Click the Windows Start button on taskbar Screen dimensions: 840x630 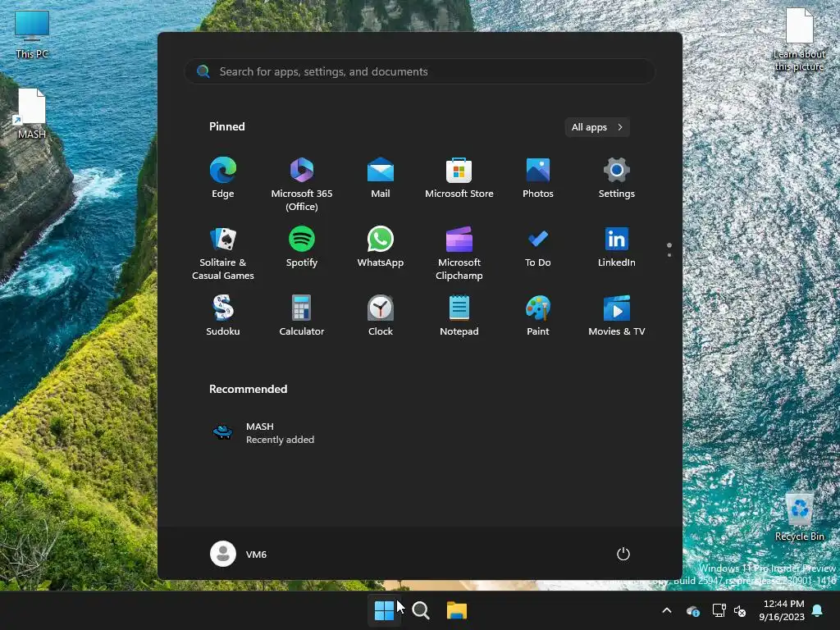coord(384,610)
